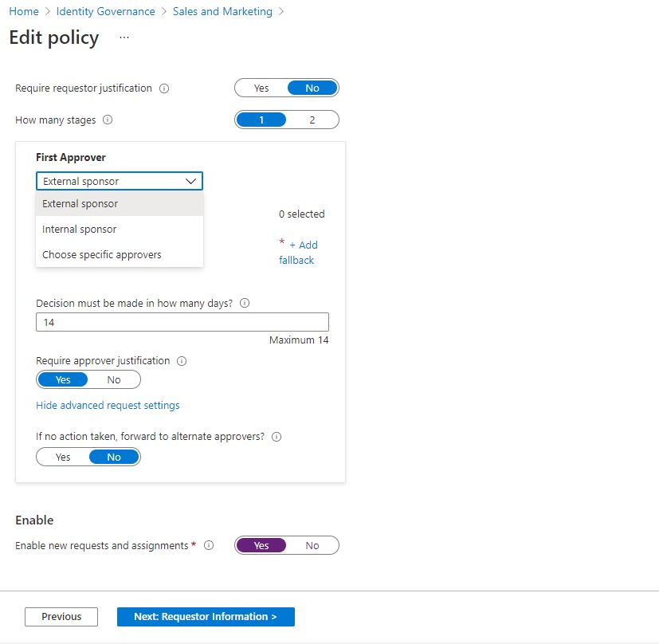This screenshot has width=659, height=644.
Task: Click info icon for forward to alternate approvers
Action: [277, 437]
